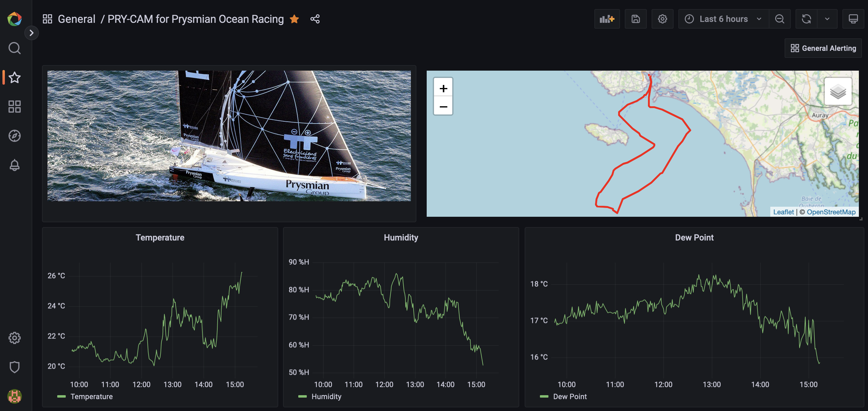The image size is (868, 411).
Task: Open the Last 6 hours time picker
Action: point(723,19)
